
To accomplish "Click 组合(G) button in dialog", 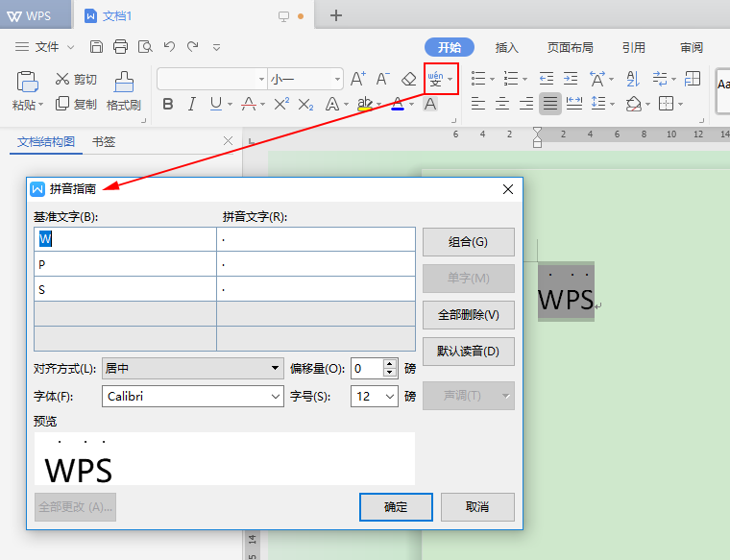I will tap(469, 242).
